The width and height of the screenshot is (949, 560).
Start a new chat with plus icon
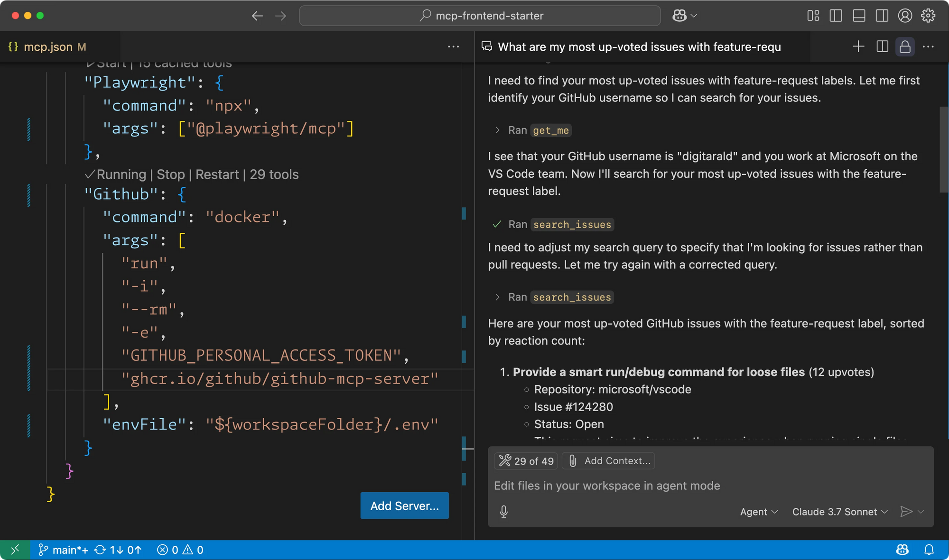(x=858, y=46)
